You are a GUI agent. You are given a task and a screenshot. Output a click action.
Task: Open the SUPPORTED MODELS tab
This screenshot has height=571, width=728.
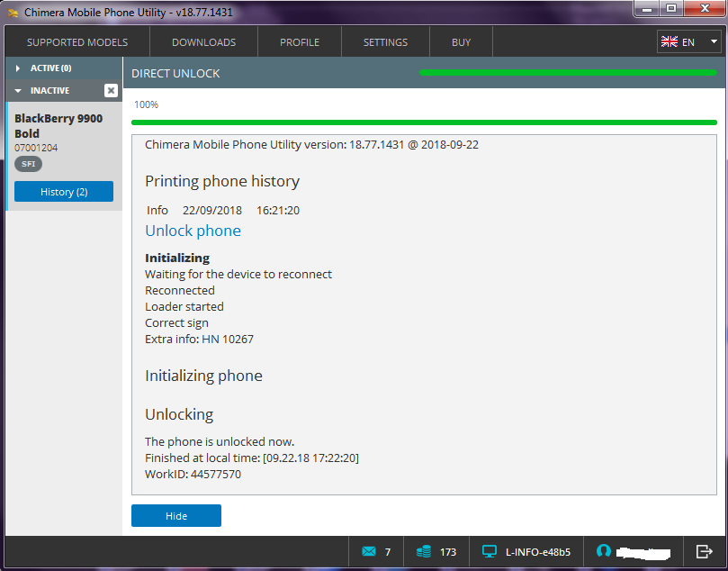[77, 42]
